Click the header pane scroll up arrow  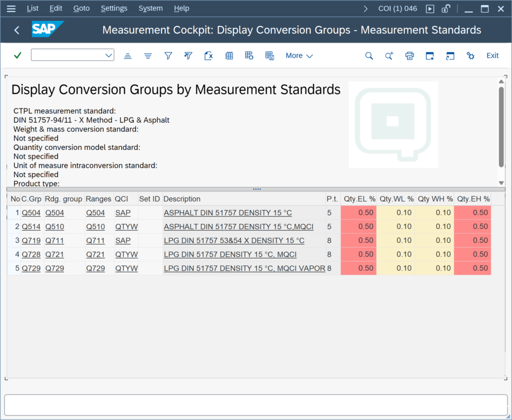point(501,81)
